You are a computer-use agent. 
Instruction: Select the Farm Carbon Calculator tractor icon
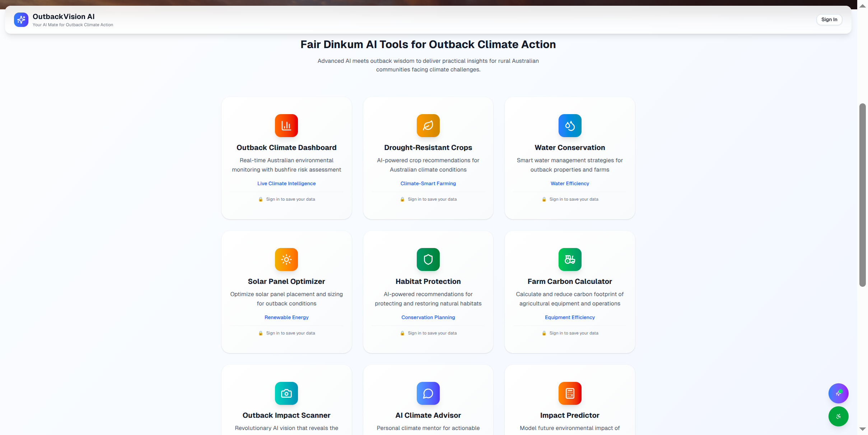tap(570, 259)
